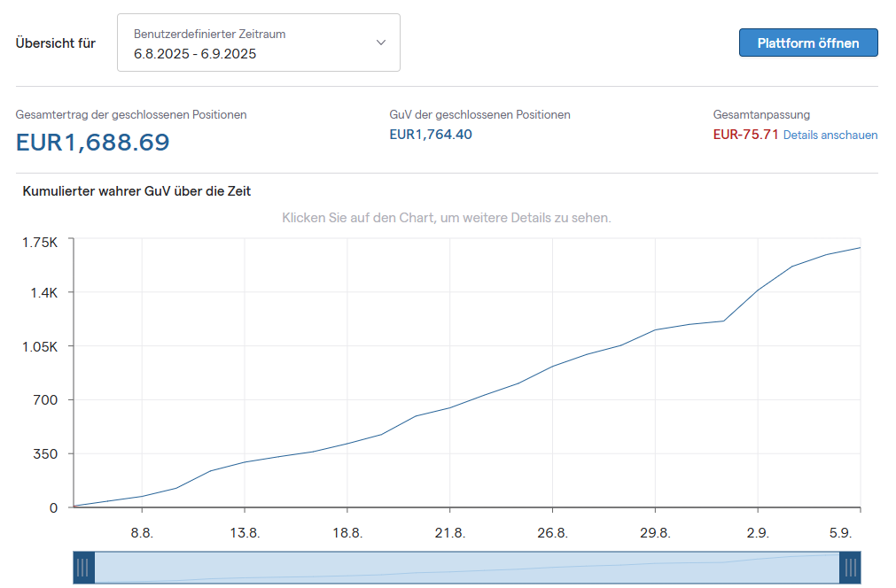Click the red EUR-75.71 adjustment amount
The width and height of the screenshot is (896, 588).
click(745, 135)
